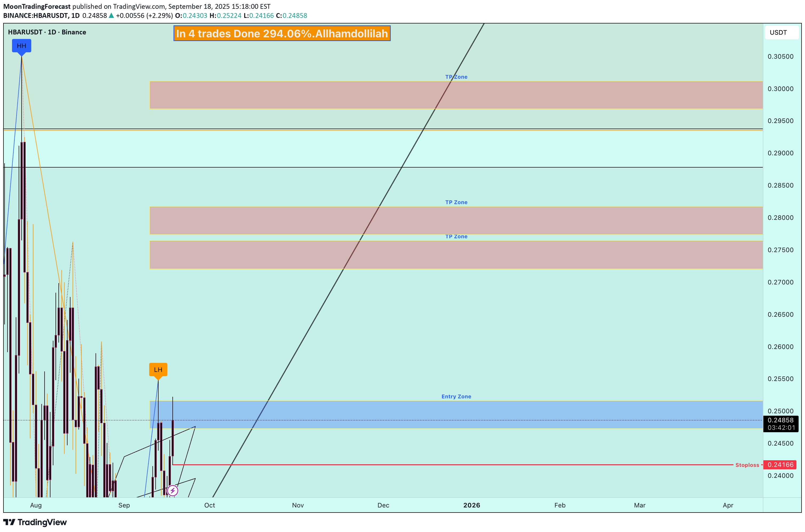Click the orange LH marker label
The image size is (805, 532).
click(158, 370)
